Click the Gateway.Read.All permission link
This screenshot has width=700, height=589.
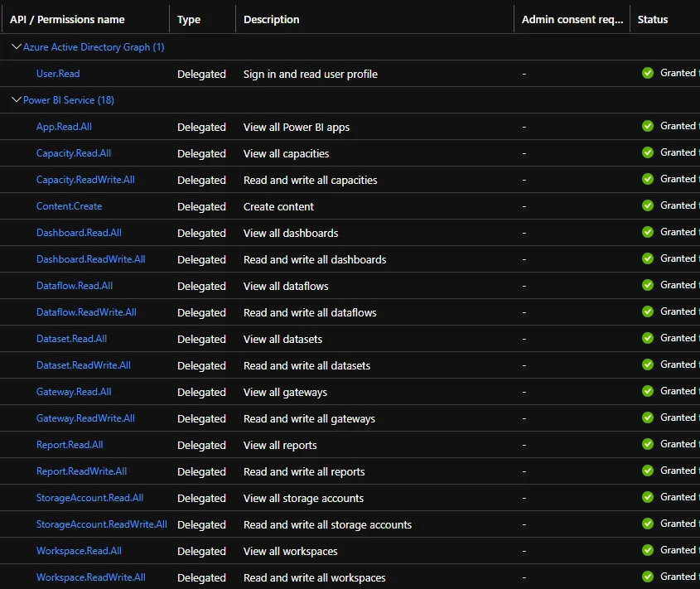coord(74,392)
